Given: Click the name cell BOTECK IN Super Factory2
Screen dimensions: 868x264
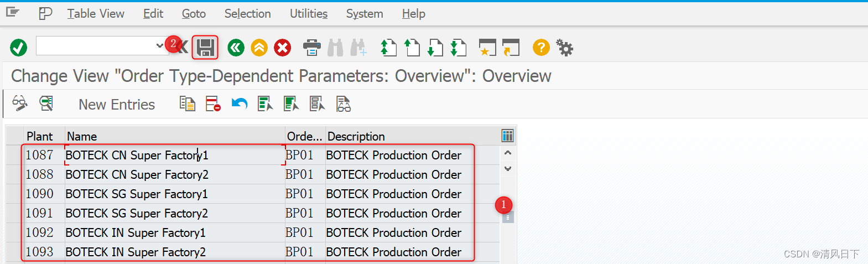Looking at the screenshot, I should (x=175, y=252).
